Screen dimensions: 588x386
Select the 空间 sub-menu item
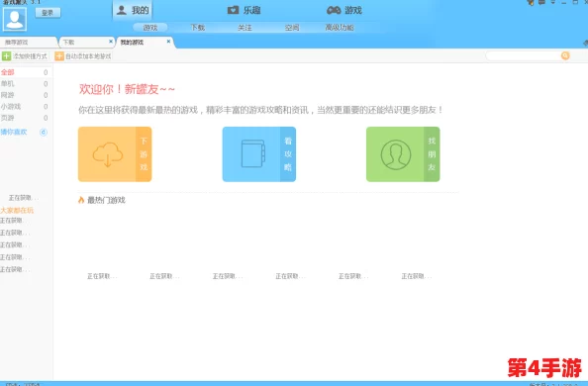point(292,28)
